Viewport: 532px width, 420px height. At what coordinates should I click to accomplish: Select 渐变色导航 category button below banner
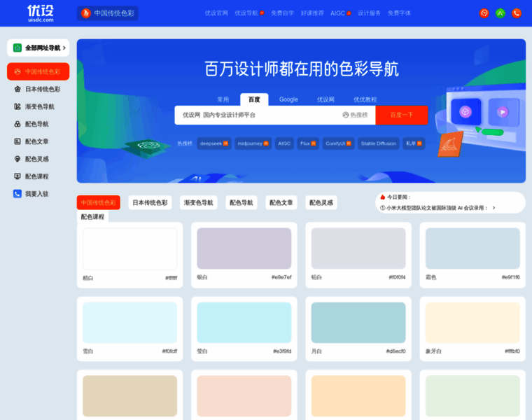click(199, 202)
